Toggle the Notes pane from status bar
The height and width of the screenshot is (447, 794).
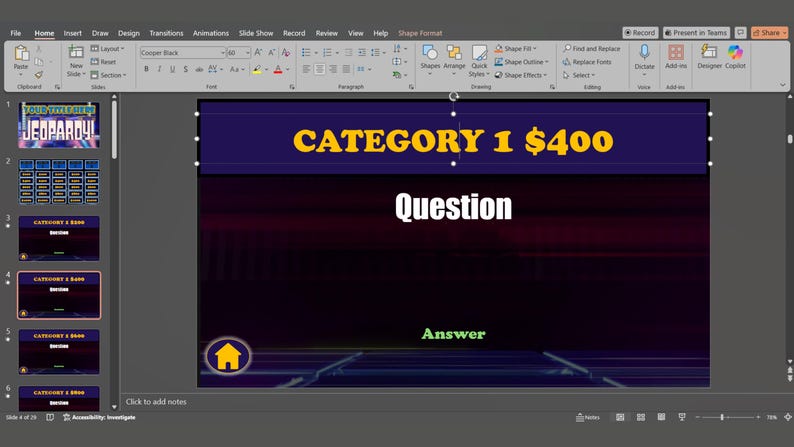coord(588,417)
